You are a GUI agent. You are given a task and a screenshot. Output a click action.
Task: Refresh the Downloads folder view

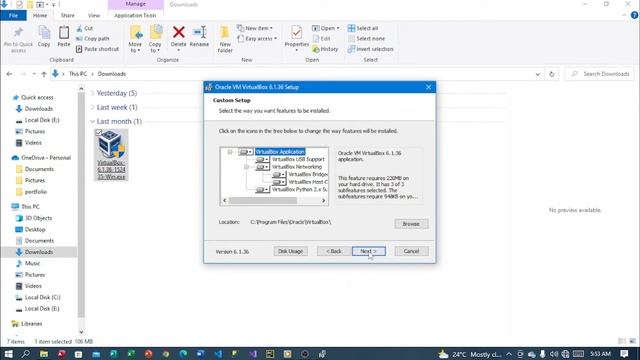(x=551, y=74)
